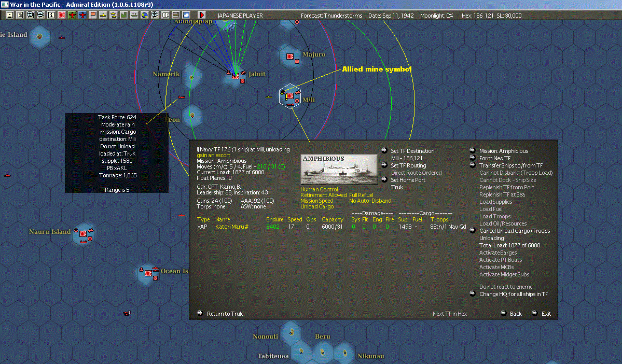Click Load Supplies option

[x=495, y=202]
